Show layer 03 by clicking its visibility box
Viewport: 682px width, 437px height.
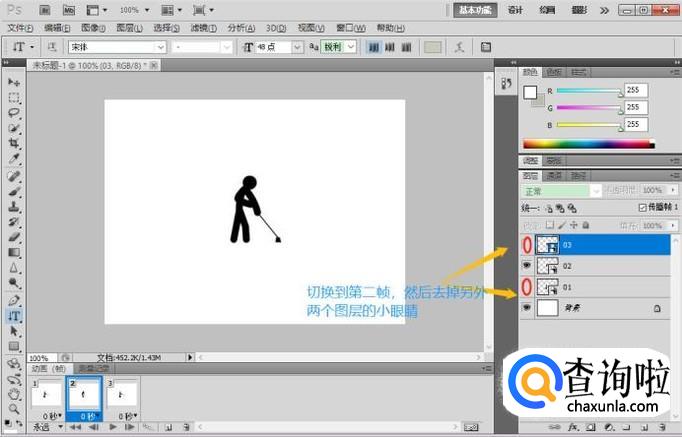528,244
